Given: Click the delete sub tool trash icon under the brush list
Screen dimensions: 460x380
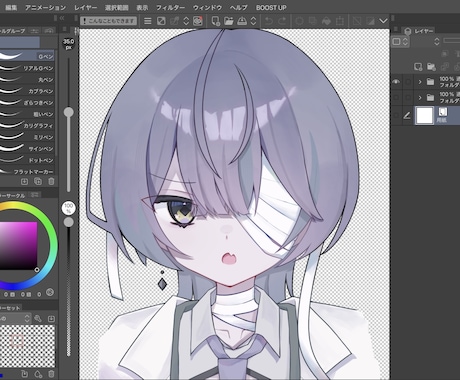Looking at the screenshot, I should click(51, 182).
